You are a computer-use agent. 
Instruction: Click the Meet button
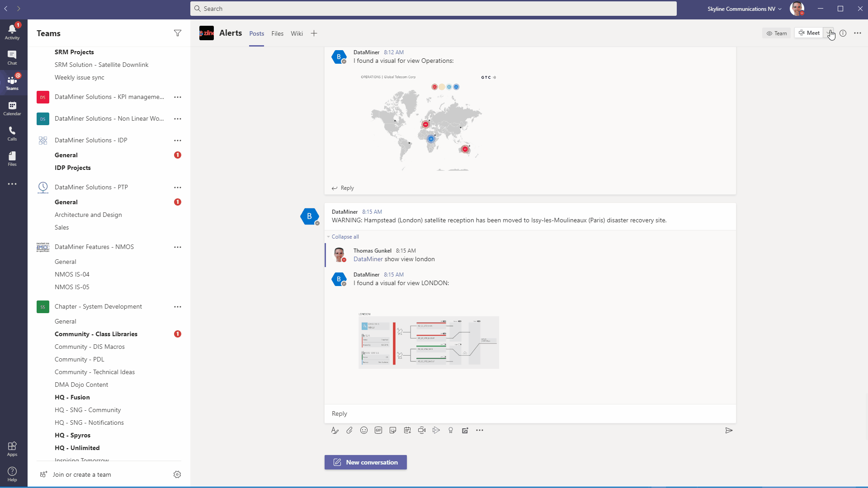[x=809, y=33]
